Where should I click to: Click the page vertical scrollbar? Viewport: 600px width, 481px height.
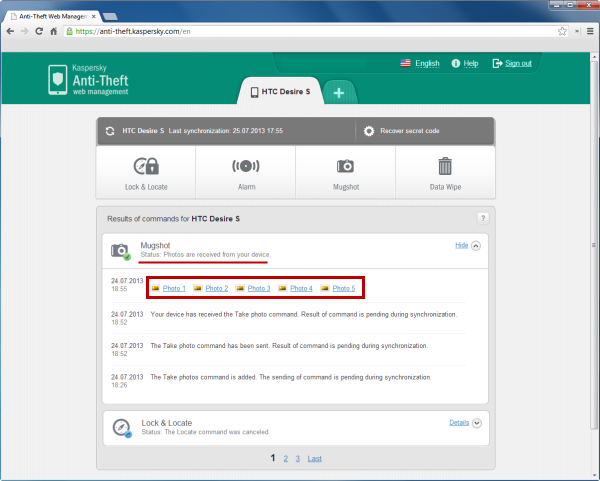click(x=594, y=245)
